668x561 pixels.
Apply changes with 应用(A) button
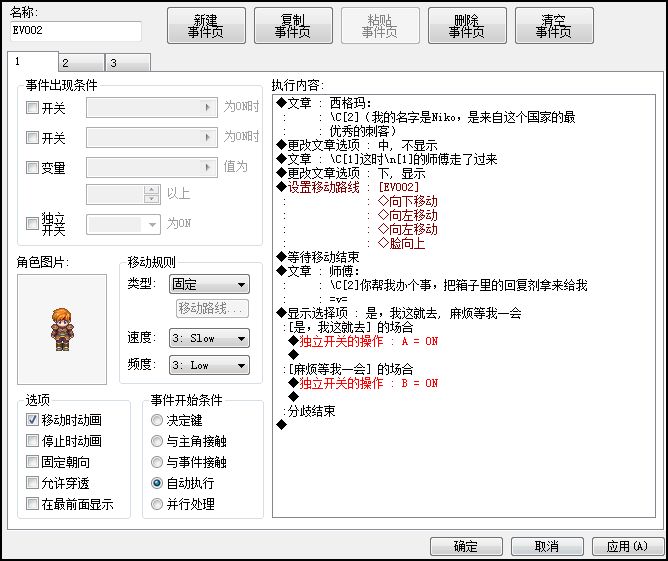click(x=628, y=546)
